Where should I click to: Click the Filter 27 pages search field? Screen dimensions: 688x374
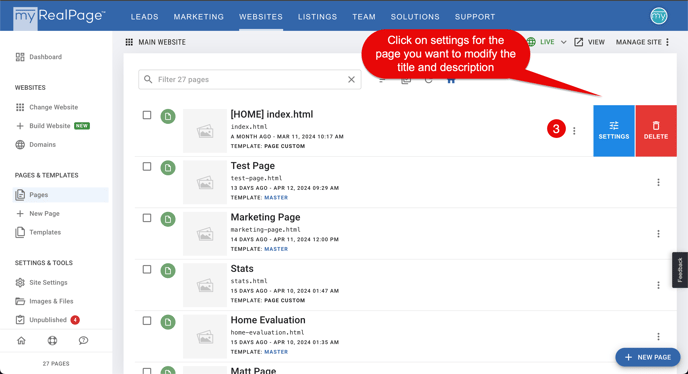coord(250,79)
